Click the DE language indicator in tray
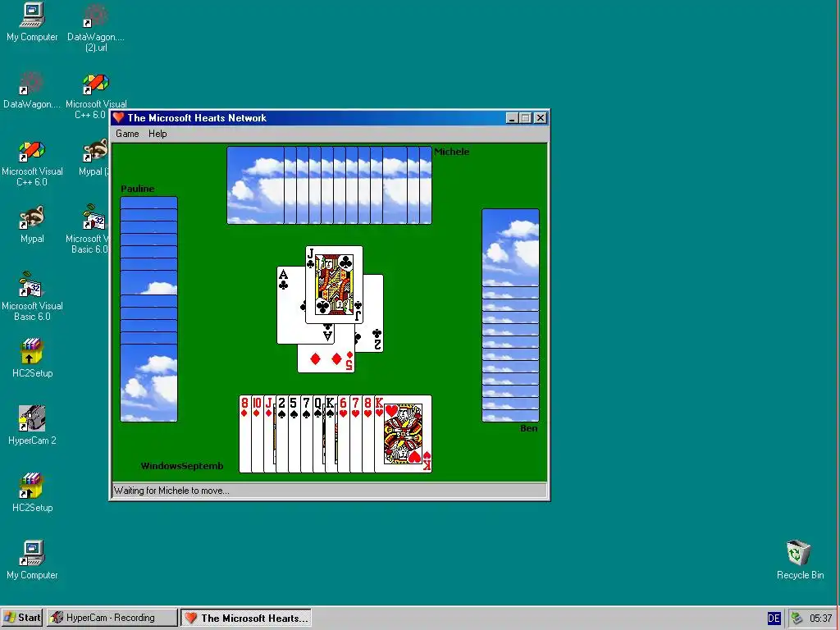Screen dimensions: 840x630 [774, 619]
